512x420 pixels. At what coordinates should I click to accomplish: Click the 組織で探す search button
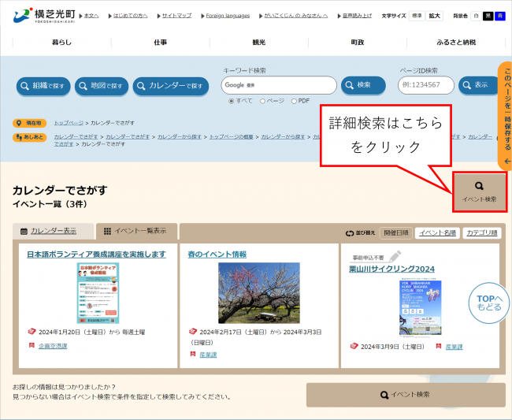point(44,85)
